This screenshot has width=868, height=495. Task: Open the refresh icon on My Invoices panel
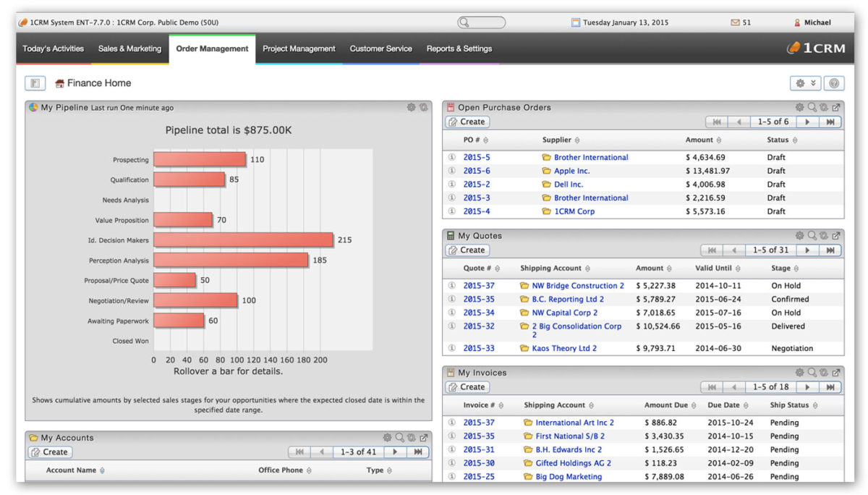825,372
